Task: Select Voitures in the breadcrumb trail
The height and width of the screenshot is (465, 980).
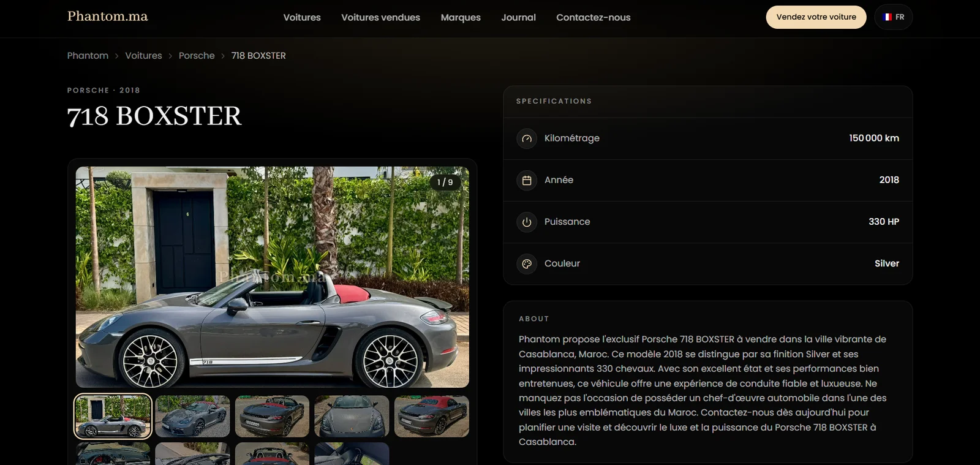Action: pyautogui.click(x=143, y=56)
